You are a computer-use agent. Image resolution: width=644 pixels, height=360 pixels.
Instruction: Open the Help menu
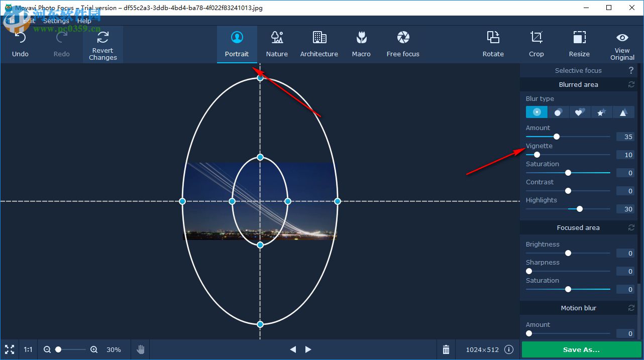pos(84,21)
